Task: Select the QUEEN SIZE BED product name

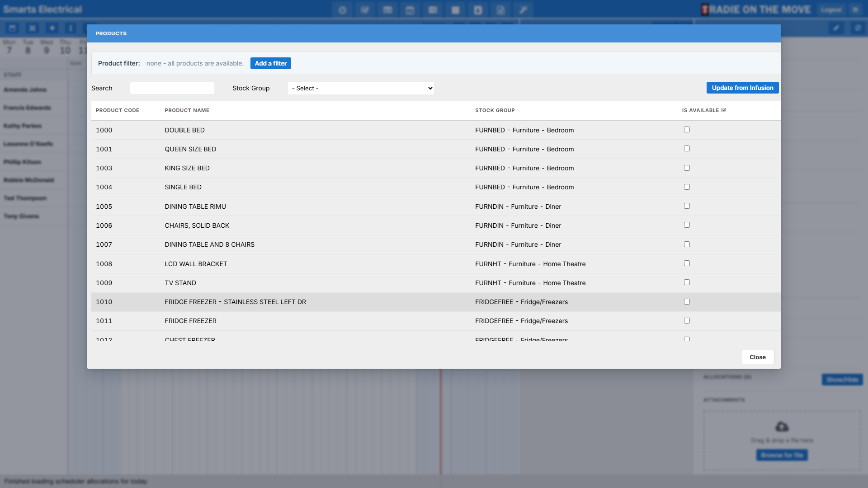Action: (x=190, y=149)
